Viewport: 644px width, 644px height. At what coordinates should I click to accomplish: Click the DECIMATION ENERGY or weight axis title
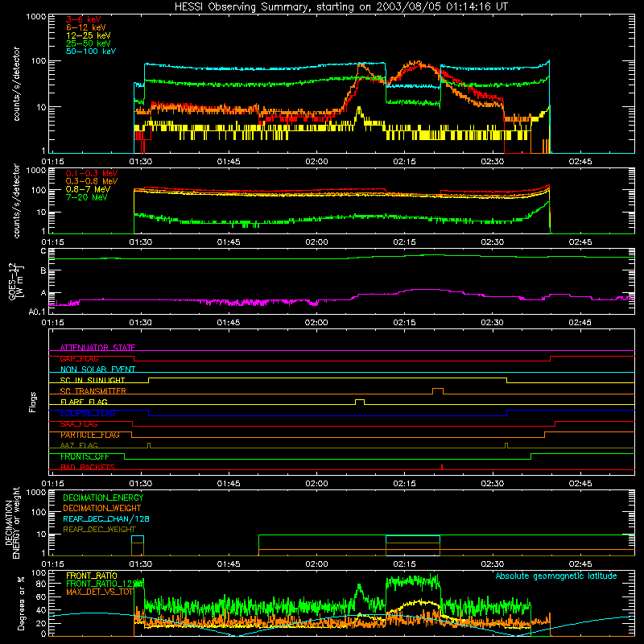[x=12, y=522]
